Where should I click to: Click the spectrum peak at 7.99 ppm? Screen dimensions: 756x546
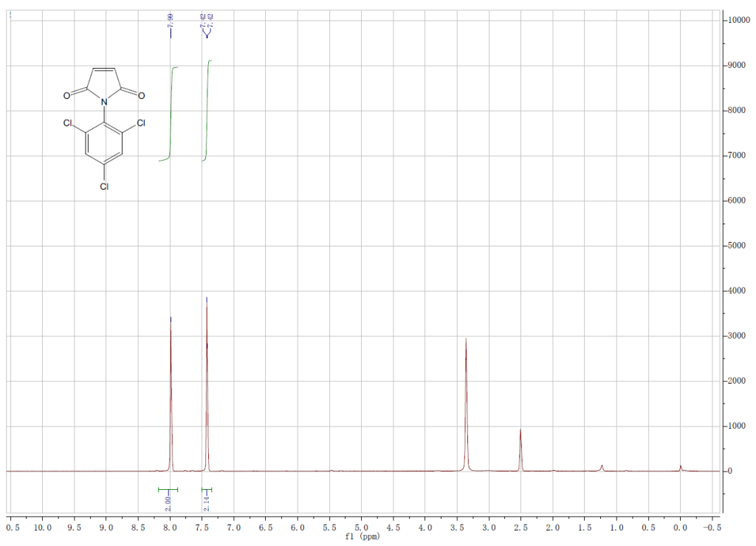(171, 395)
